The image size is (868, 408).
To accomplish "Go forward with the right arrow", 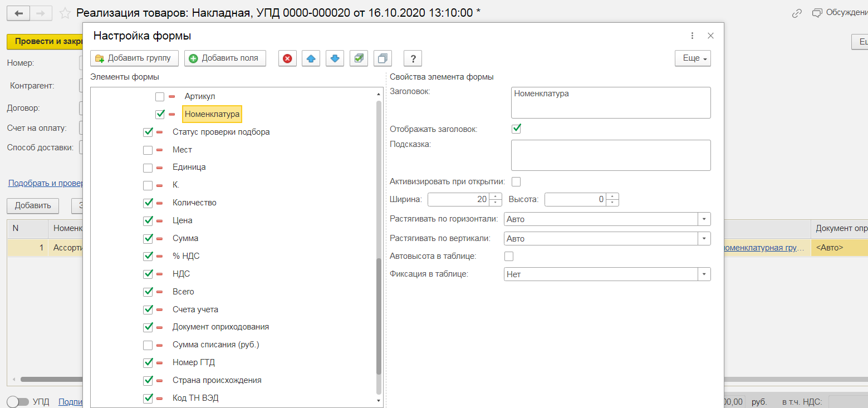I will point(41,13).
